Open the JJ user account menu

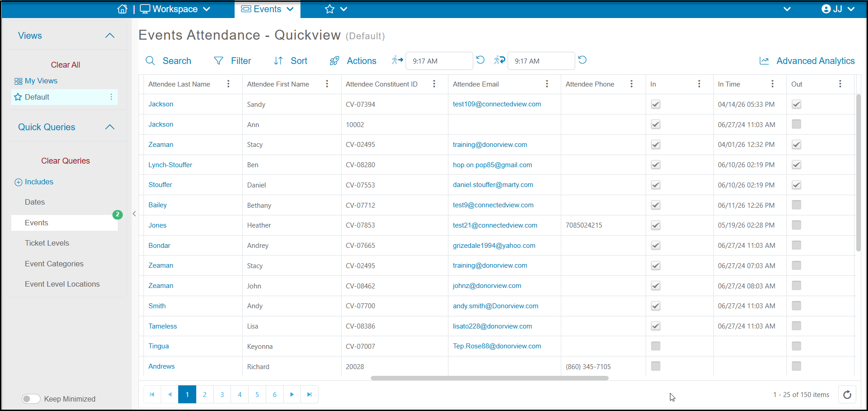click(838, 9)
